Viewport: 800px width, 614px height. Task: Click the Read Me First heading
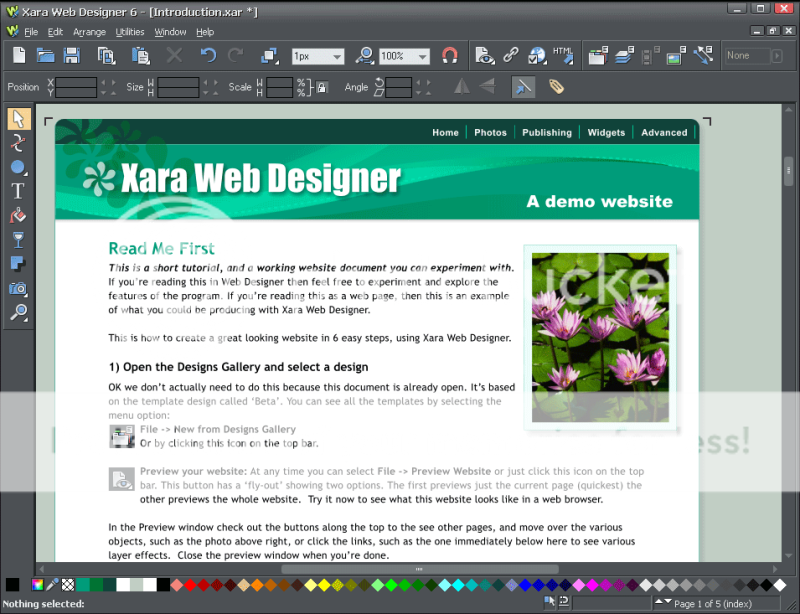point(162,249)
